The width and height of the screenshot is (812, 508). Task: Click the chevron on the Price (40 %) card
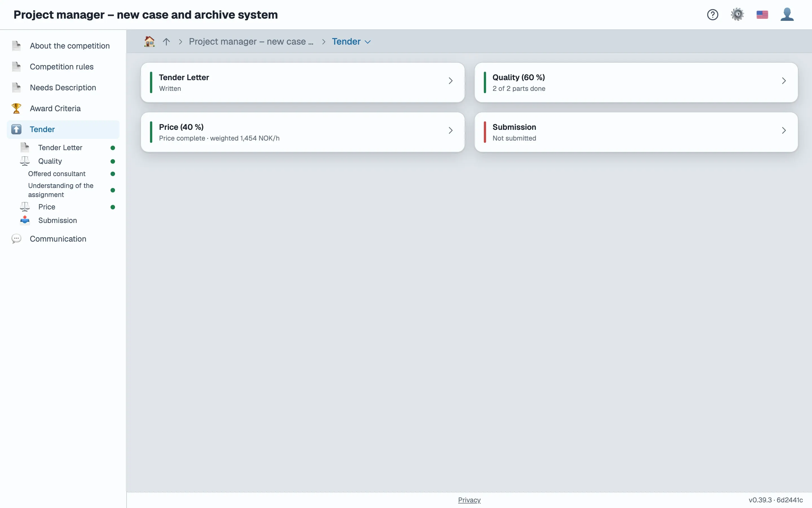(x=451, y=130)
